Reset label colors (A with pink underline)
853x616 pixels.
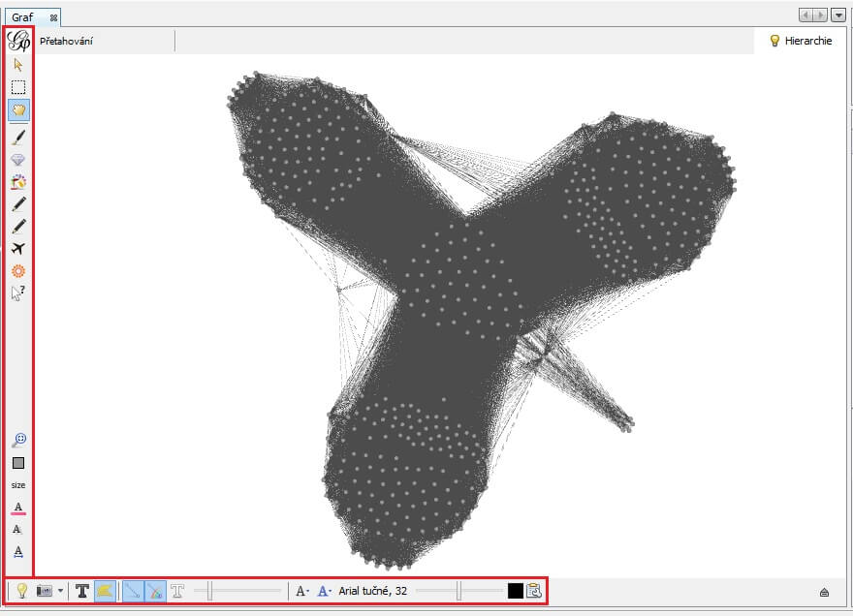pos(18,508)
